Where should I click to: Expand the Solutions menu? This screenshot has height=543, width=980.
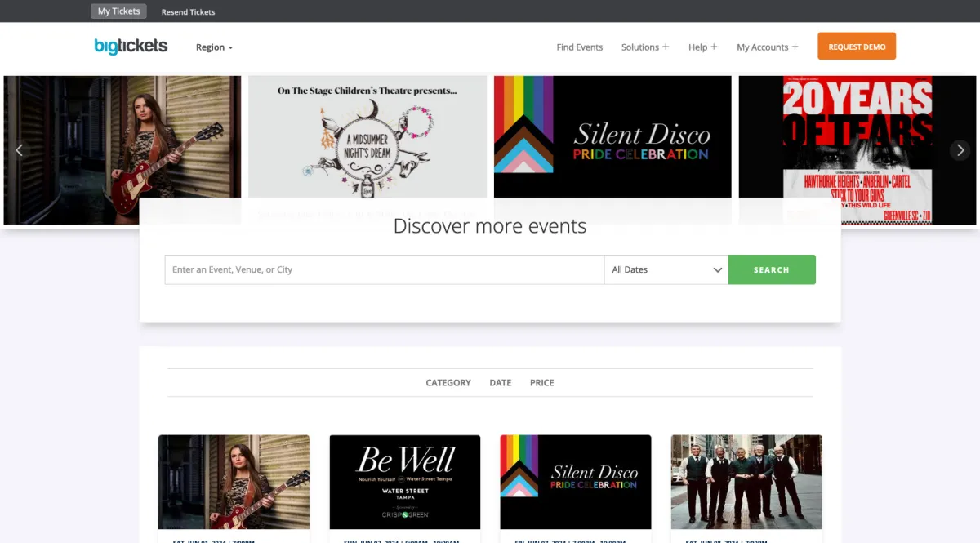pos(645,47)
